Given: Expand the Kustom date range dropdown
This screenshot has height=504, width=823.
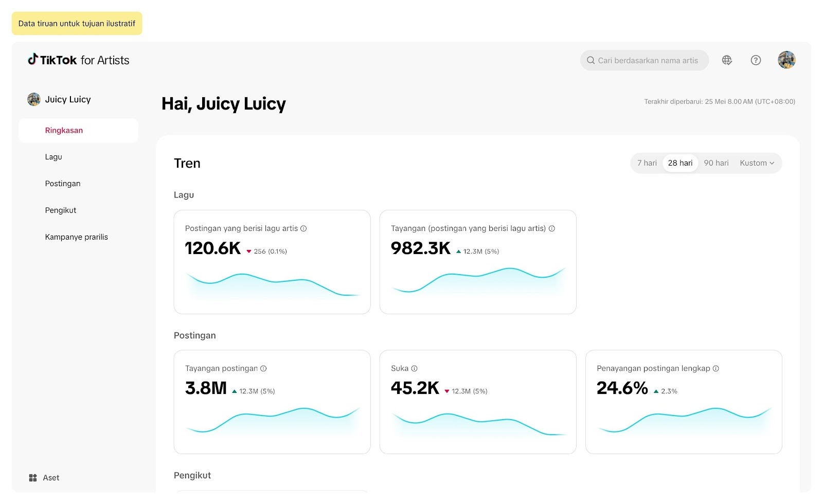Looking at the screenshot, I should [757, 163].
